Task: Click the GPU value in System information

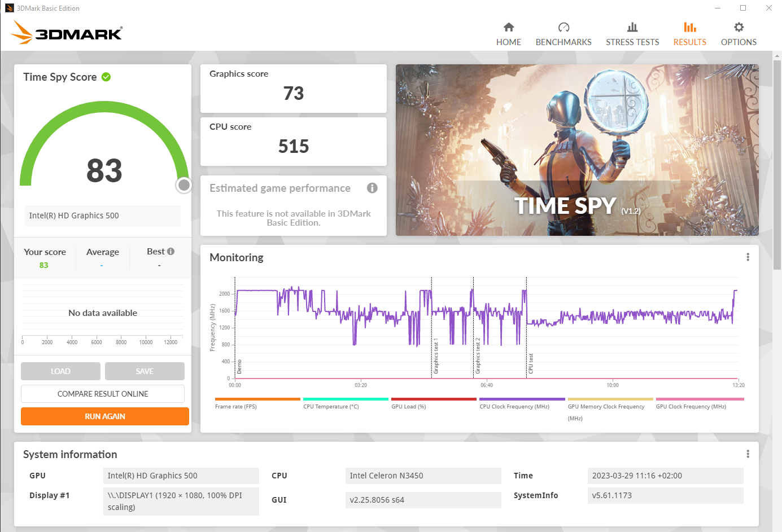Action: 181,476
